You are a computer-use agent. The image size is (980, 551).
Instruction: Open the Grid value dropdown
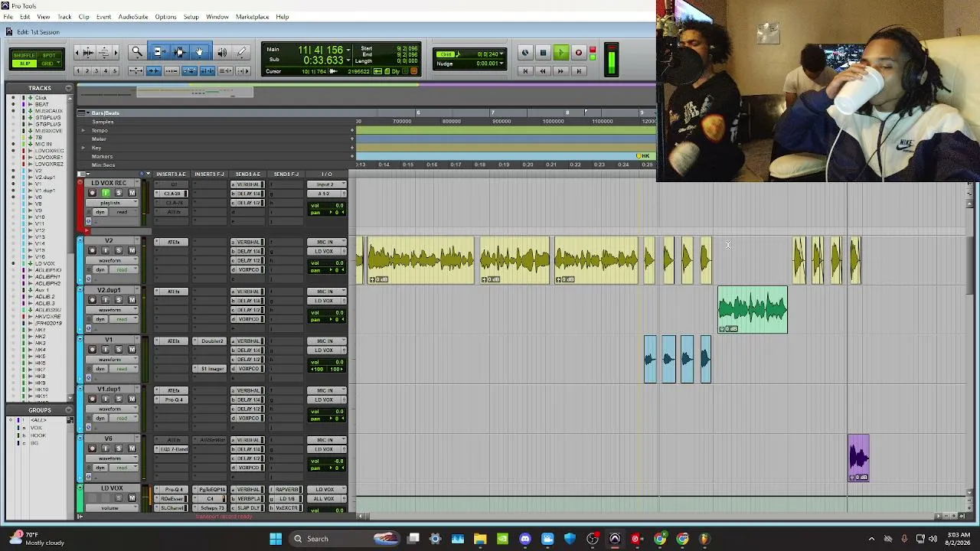click(502, 54)
